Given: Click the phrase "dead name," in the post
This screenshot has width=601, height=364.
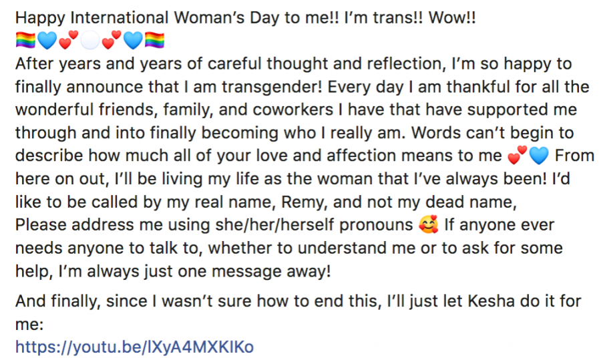Looking at the screenshot, I should click(x=471, y=202).
